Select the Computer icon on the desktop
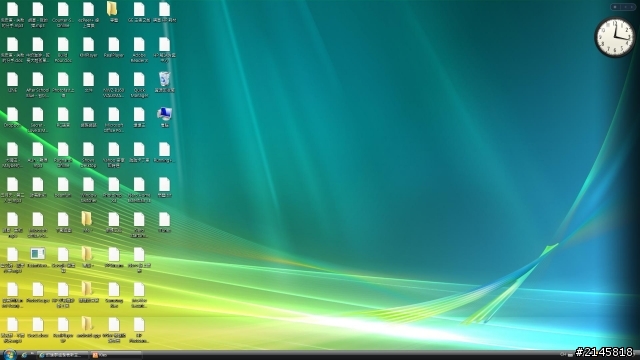This screenshot has width=640, height=360. coord(164,118)
